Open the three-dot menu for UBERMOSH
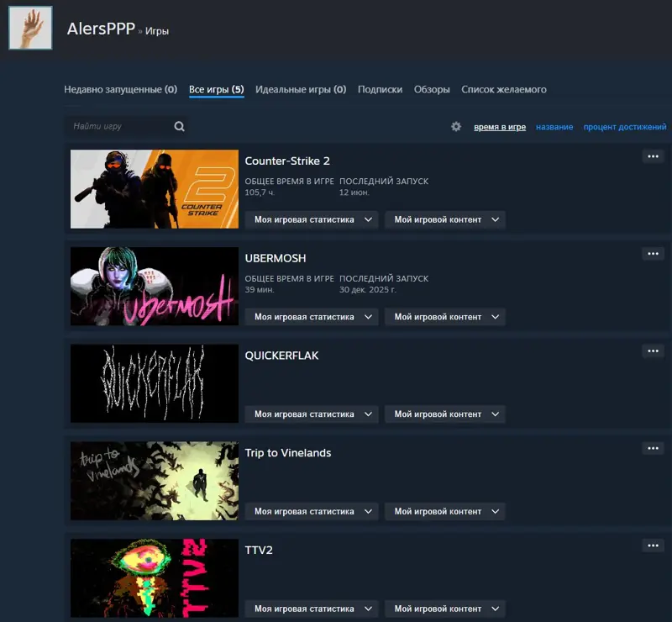 pyautogui.click(x=654, y=254)
